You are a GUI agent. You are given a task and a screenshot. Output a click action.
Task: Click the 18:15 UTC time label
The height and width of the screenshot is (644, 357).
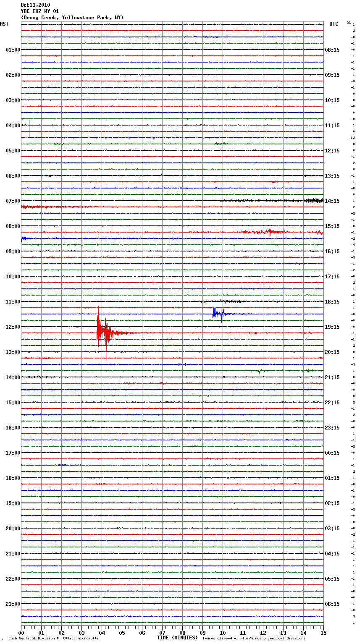tap(332, 302)
